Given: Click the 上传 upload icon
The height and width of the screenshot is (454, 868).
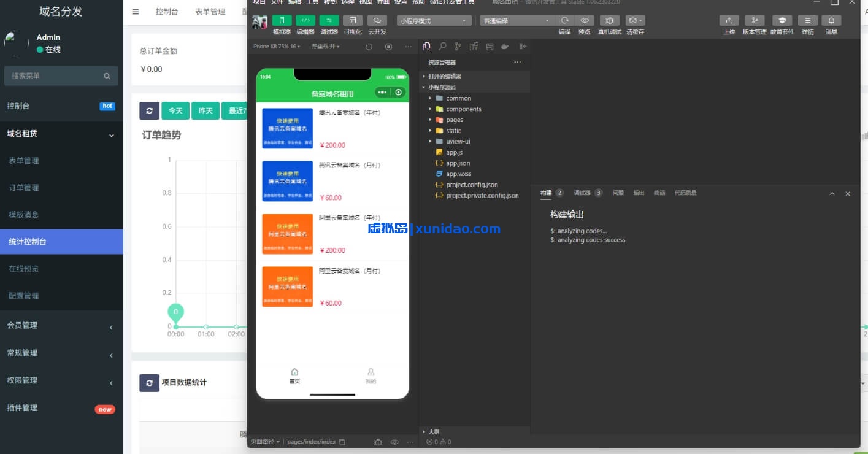Looking at the screenshot, I should pos(729,20).
